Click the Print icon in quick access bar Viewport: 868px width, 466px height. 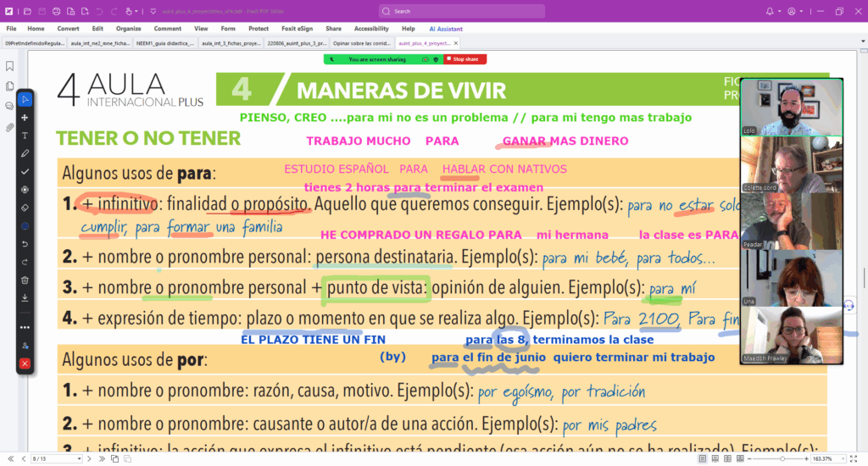pos(57,11)
